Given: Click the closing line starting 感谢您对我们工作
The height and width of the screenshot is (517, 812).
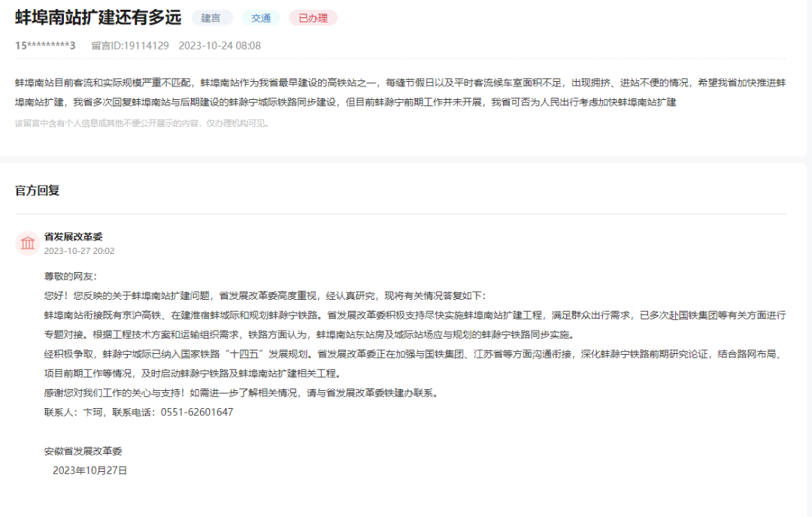Looking at the screenshot, I should [241, 393].
